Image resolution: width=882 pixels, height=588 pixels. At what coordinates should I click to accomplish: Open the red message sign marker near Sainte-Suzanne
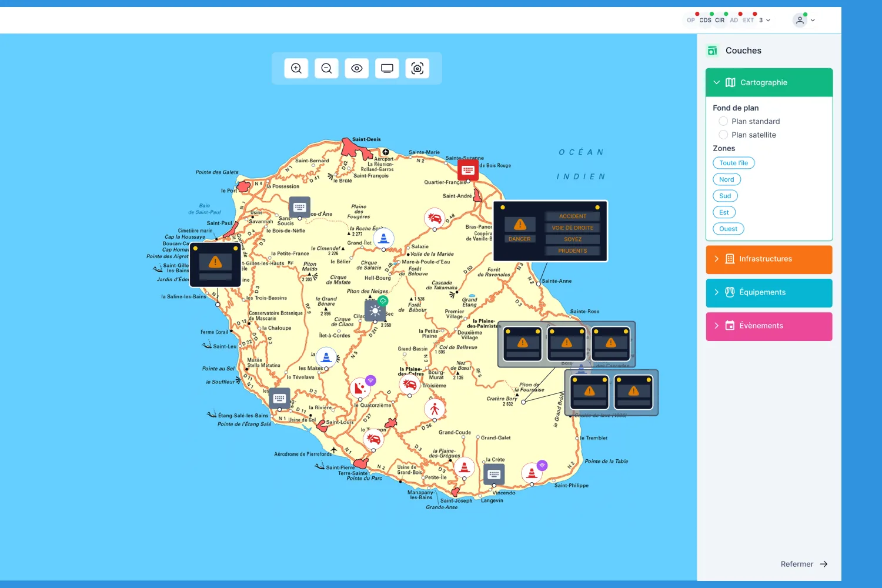tap(468, 171)
